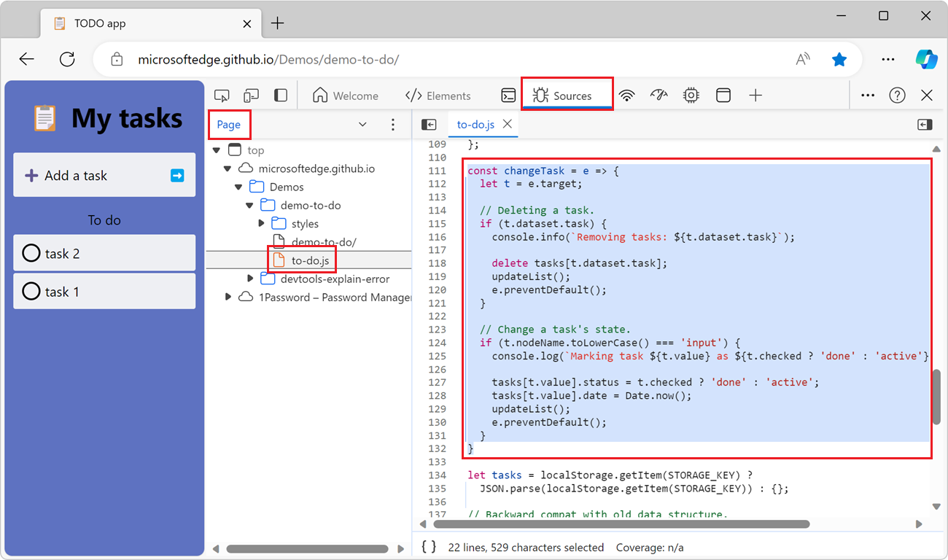Collapse the demo-to-do folder

point(250,205)
